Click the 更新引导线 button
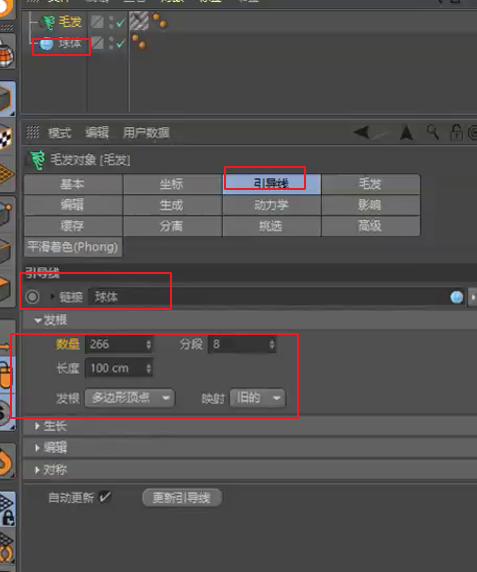The width and height of the screenshot is (477, 572). [182, 498]
